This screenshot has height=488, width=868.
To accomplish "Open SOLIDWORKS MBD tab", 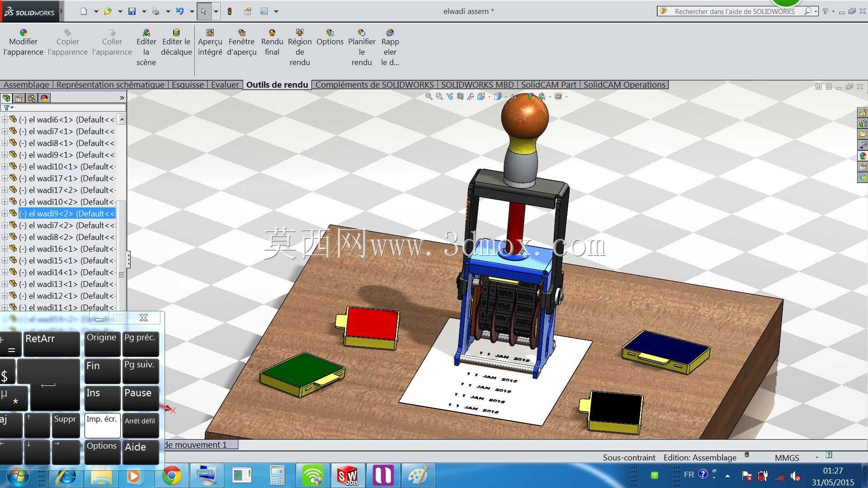I will [x=477, y=85].
